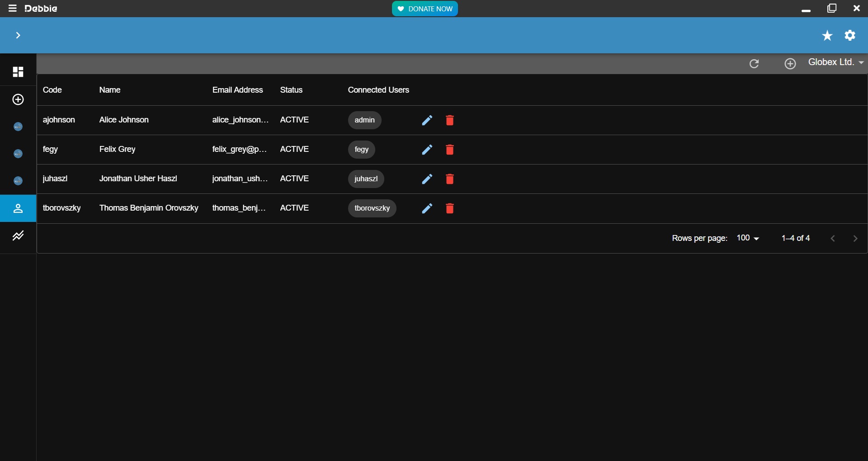The width and height of the screenshot is (868, 461).
Task: Select the person icon in the sidebar
Action: (18, 208)
